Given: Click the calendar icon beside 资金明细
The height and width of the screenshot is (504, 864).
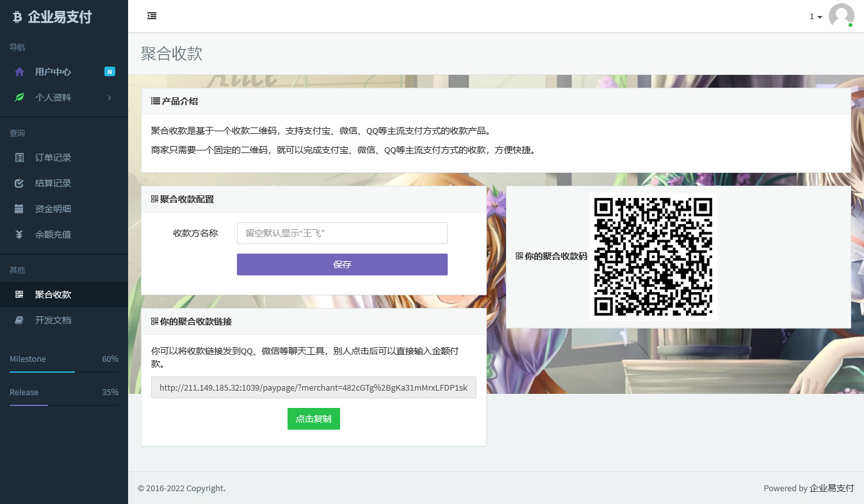Looking at the screenshot, I should coord(19,209).
